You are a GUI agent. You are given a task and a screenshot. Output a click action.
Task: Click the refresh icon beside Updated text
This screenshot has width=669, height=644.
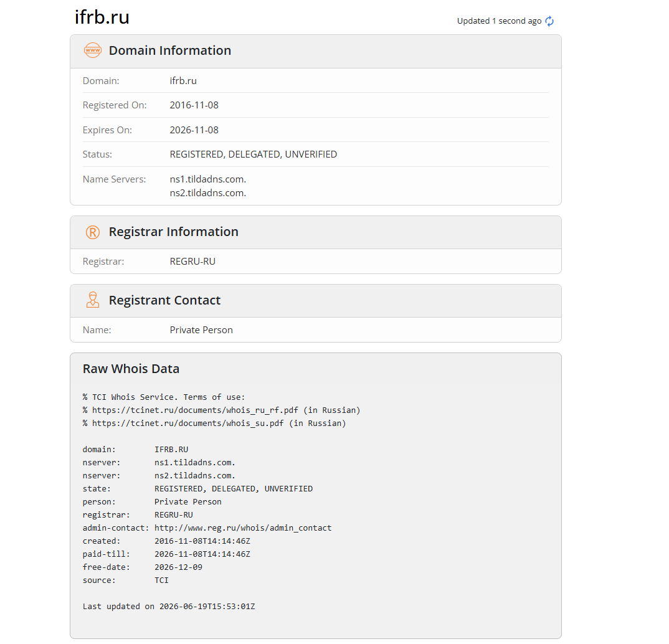[549, 21]
